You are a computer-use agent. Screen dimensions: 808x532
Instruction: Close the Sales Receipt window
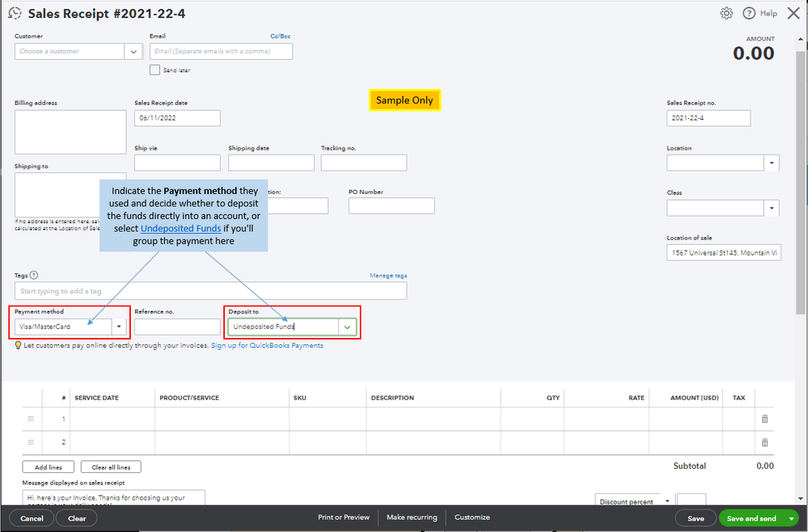[x=793, y=14]
